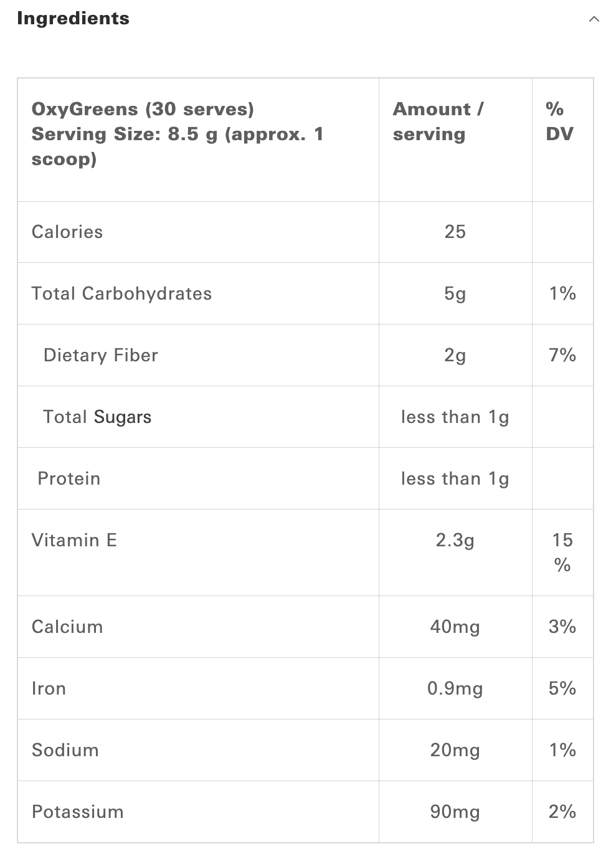Click the Ingredients heading
The height and width of the screenshot is (864, 616).
pos(73,19)
